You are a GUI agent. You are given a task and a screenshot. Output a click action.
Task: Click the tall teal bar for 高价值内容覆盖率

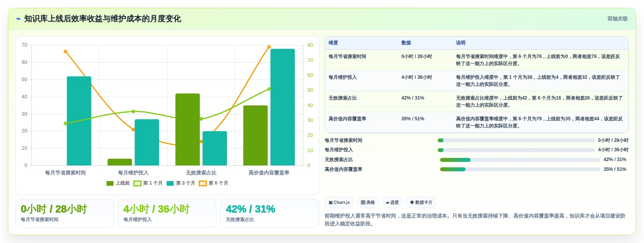click(282, 107)
